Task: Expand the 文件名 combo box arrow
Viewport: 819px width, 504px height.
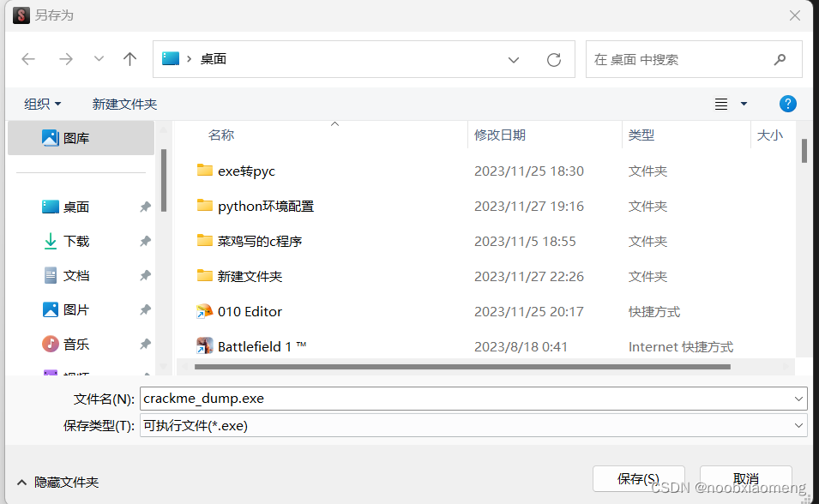Action: pos(798,398)
